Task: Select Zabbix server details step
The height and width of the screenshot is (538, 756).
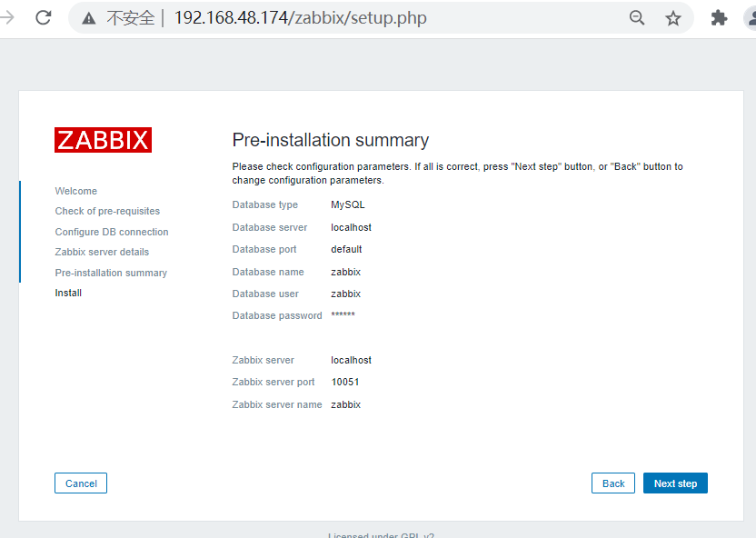Action: click(102, 252)
